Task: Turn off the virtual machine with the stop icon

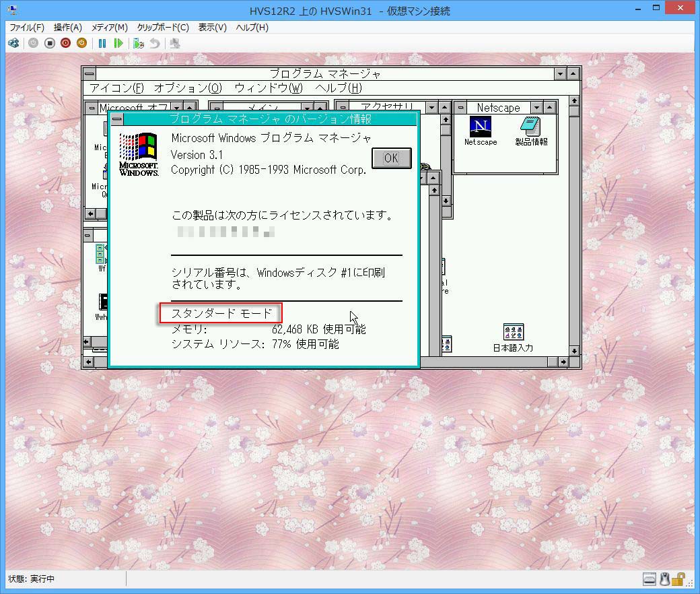Action: (50, 43)
